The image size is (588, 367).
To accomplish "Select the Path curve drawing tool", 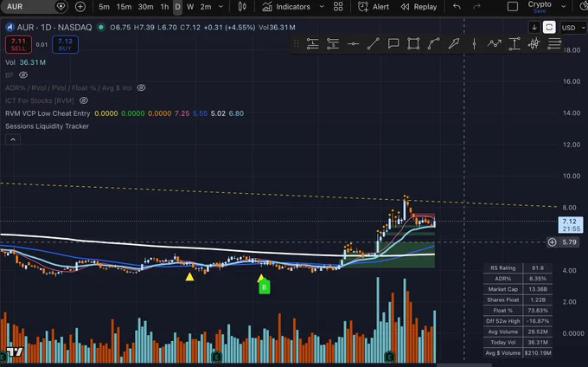I will tap(433, 44).
